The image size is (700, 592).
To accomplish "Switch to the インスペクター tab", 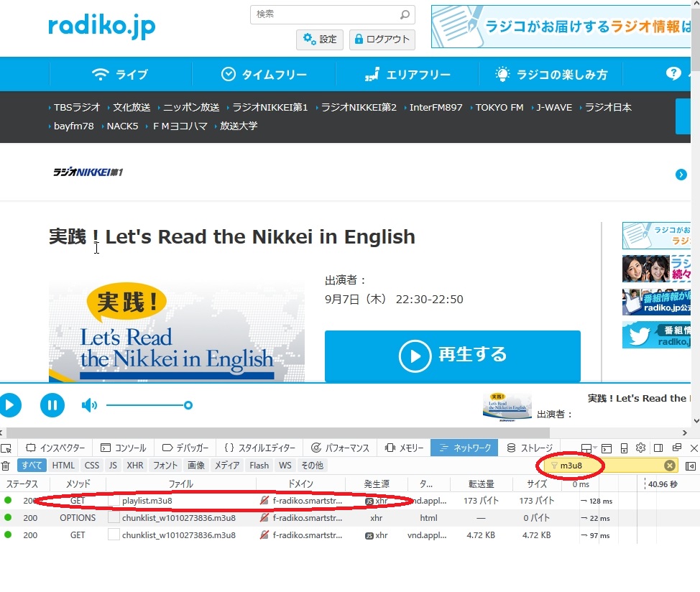I will (55, 448).
